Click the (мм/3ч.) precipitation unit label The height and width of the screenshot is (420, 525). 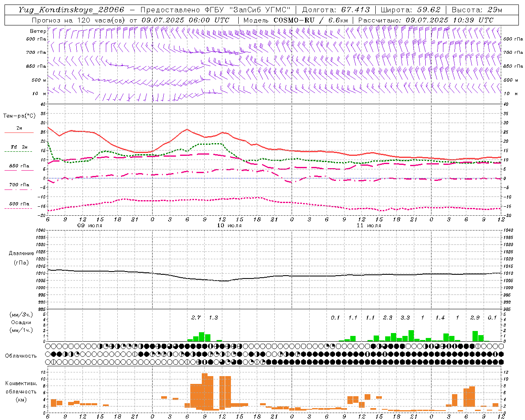[21, 315]
